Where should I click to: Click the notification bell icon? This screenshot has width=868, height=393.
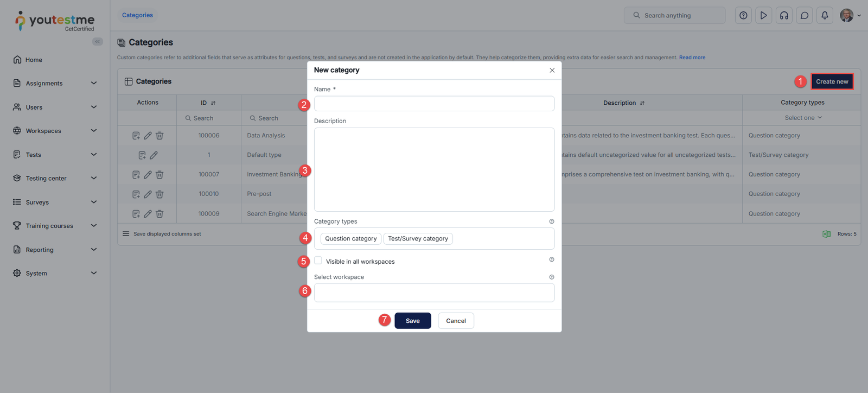[825, 16]
